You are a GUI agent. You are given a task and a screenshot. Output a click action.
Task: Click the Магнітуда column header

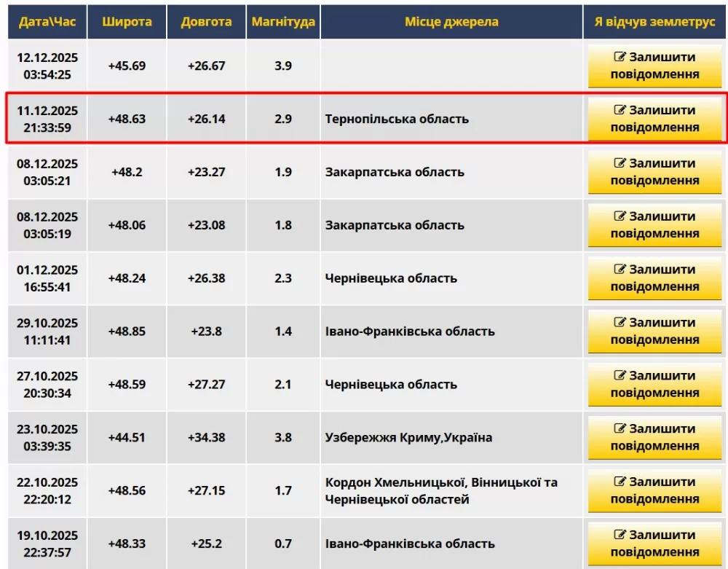pos(283,22)
